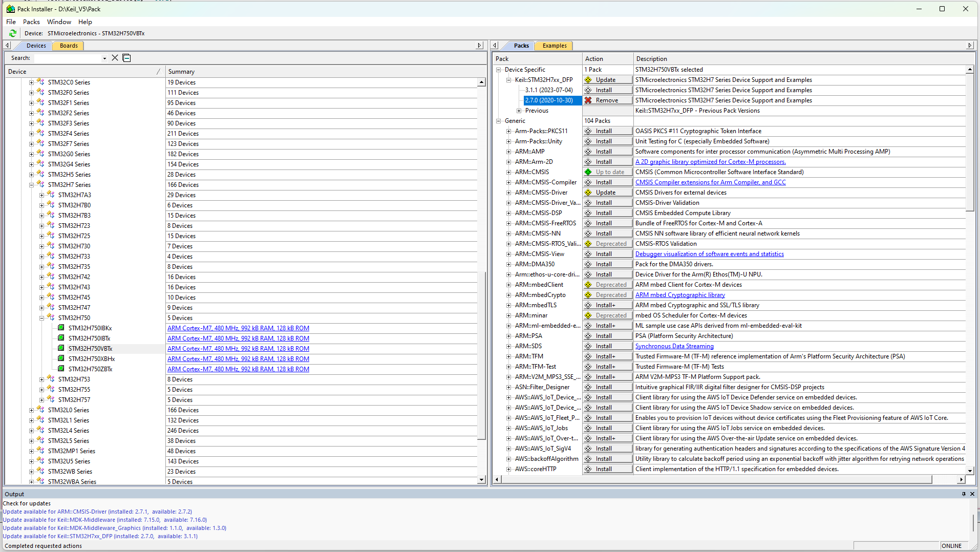
Task: Click the install icon for ARM::PSA
Action: click(x=589, y=336)
